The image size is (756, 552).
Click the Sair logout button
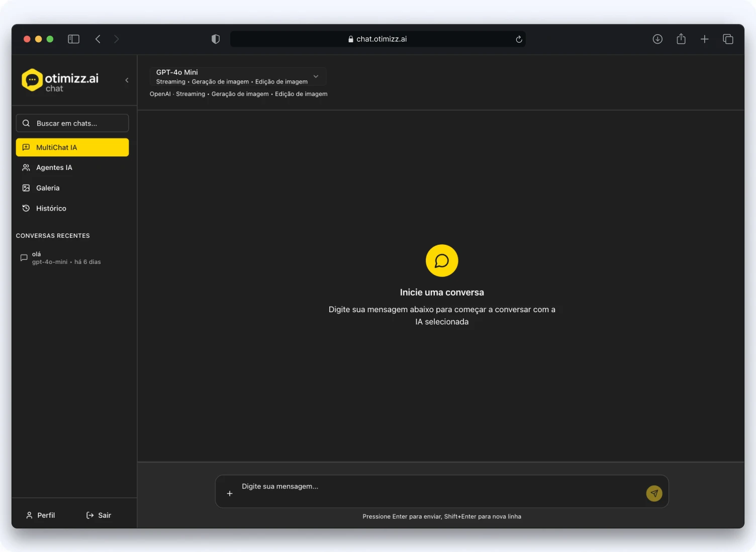tap(98, 515)
